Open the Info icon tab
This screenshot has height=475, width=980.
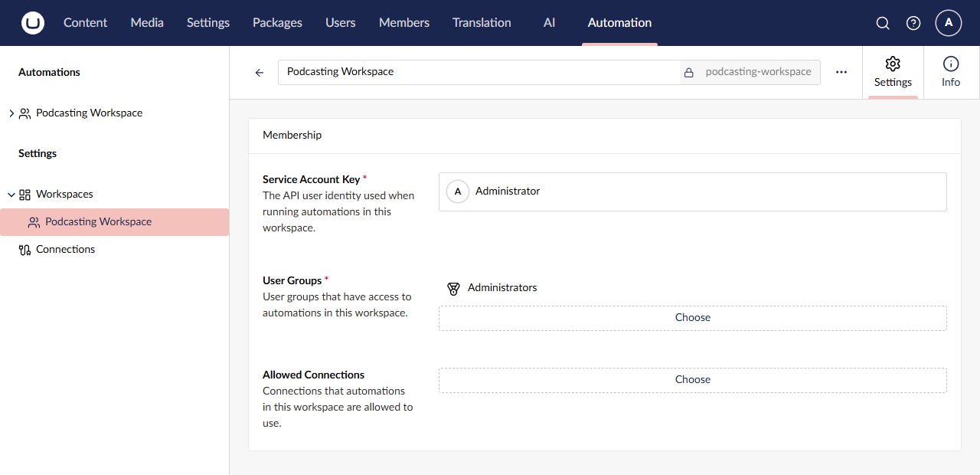(951, 72)
